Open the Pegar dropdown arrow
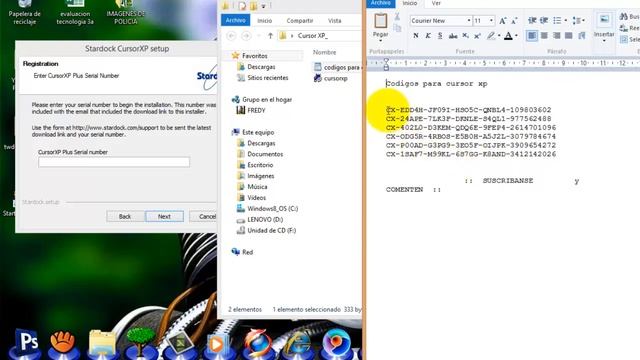This screenshot has height=360, width=640. pyautogui.click(x=380, y=40)
